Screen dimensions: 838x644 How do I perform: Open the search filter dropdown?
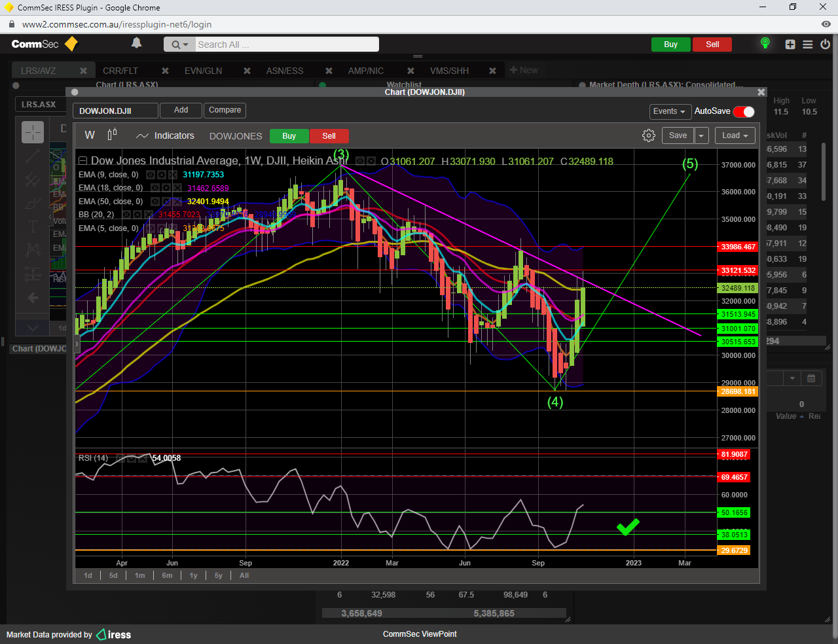(x=179, y=45)
